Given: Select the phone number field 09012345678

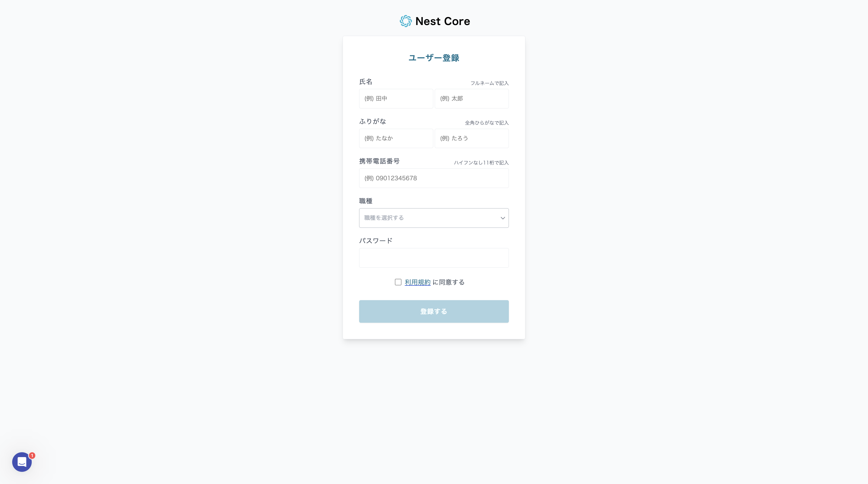Looking at the screenshot, I should (434, 178).
